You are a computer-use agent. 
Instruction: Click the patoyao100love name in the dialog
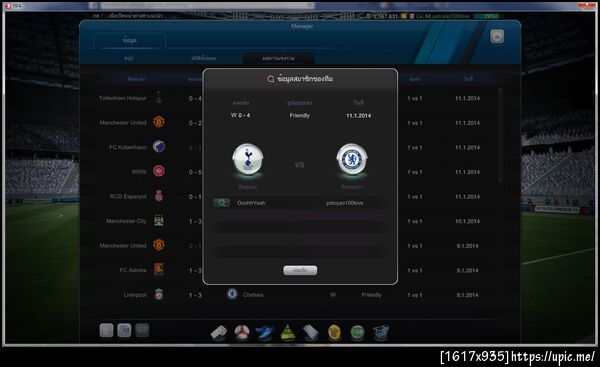coord(345,203)
